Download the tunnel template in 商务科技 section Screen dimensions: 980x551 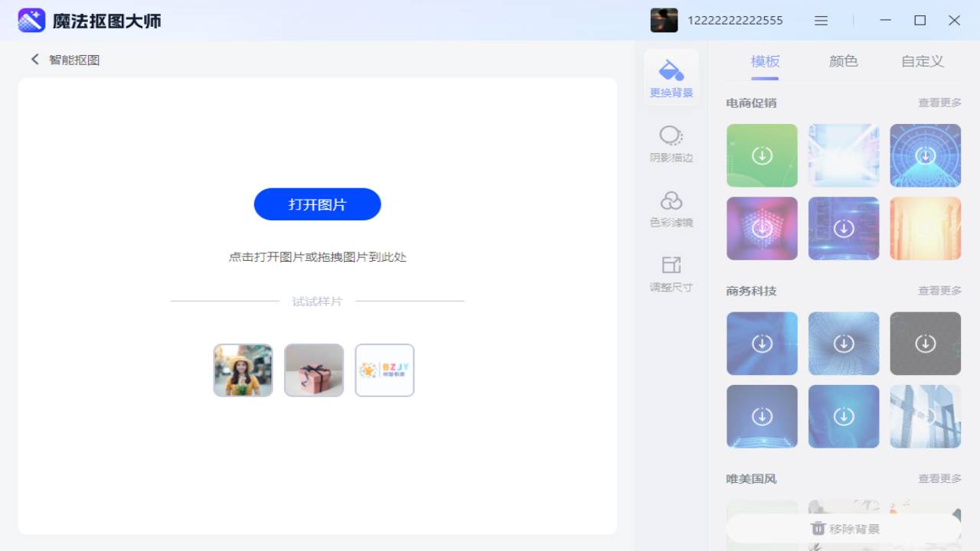(844, 343)
